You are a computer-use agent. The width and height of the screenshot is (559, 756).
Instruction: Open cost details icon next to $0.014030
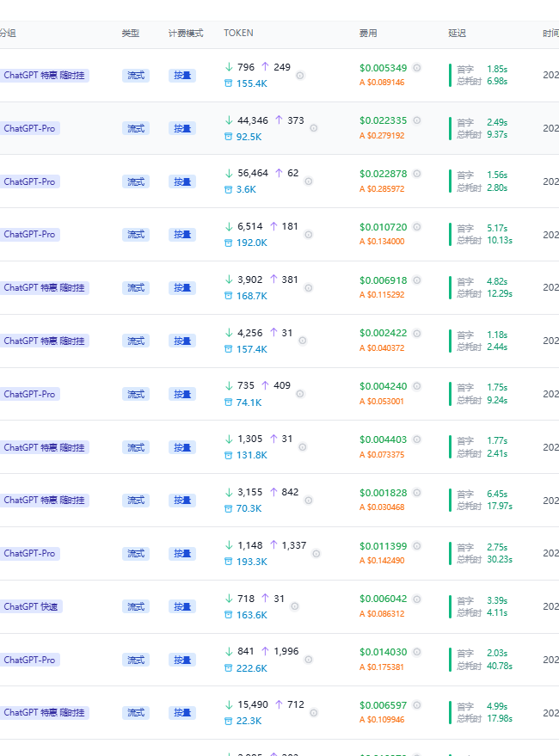(x=417, y=652)
